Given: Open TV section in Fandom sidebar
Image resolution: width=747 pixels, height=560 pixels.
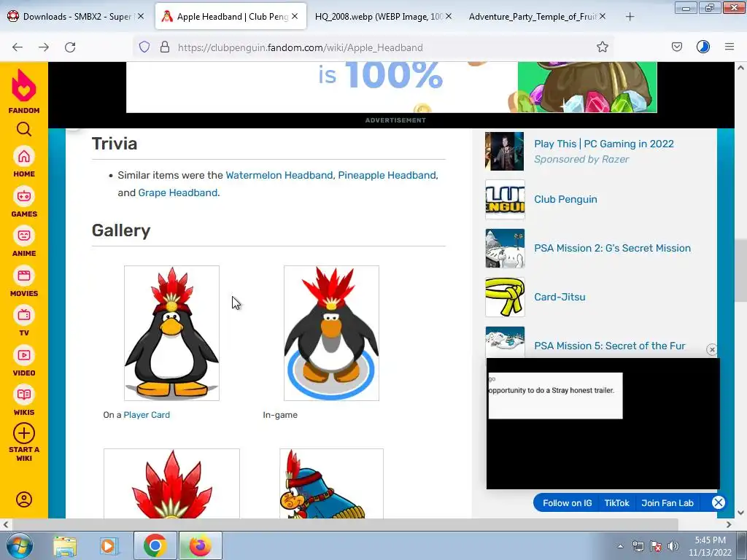Looking at the screenshot, I should [24, 322].
